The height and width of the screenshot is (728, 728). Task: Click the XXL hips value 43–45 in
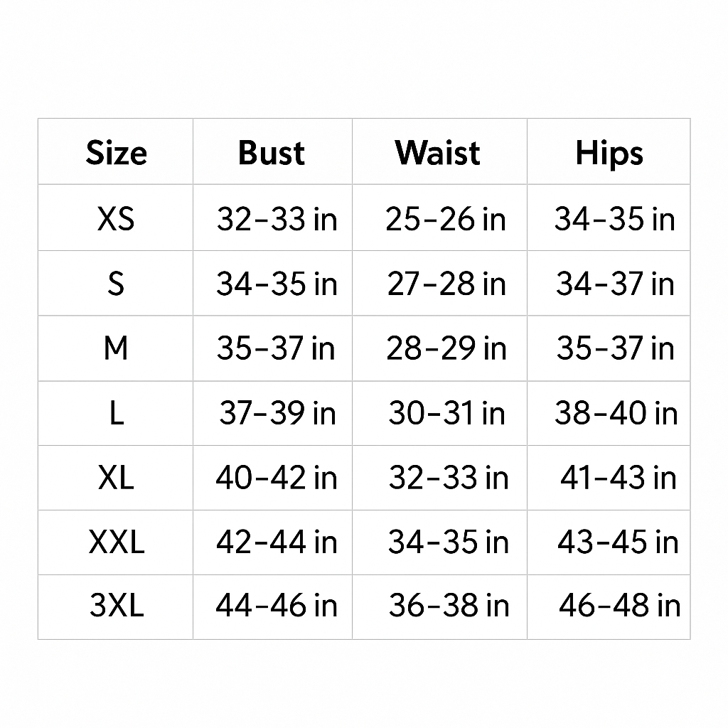point(618,542)
